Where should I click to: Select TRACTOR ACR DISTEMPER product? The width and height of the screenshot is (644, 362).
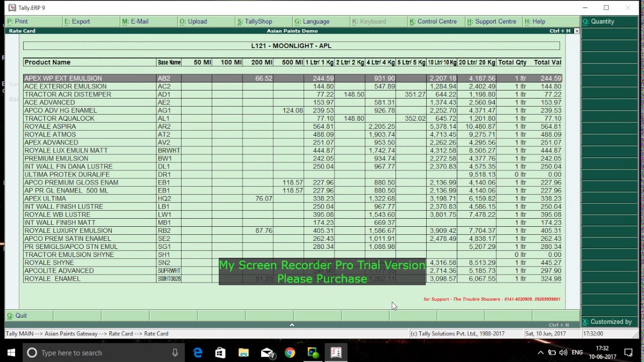point(68,95)
